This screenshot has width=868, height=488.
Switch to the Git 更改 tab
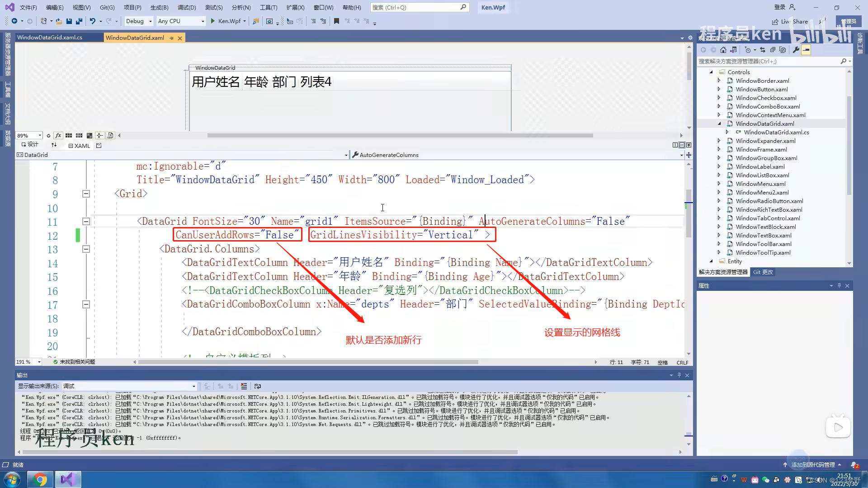pos(763,272)
